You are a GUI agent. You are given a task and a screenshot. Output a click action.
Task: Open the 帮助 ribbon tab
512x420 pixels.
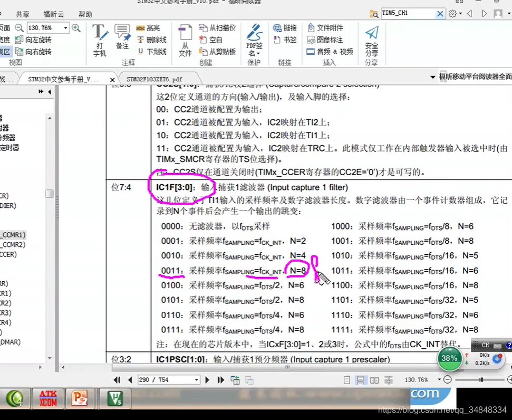[85, 14]
